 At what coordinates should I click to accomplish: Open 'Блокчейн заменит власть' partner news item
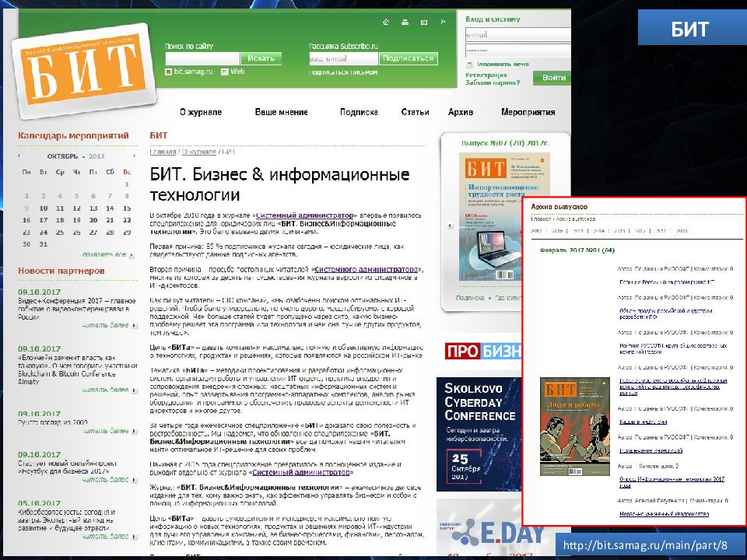[x=78, y=369]
